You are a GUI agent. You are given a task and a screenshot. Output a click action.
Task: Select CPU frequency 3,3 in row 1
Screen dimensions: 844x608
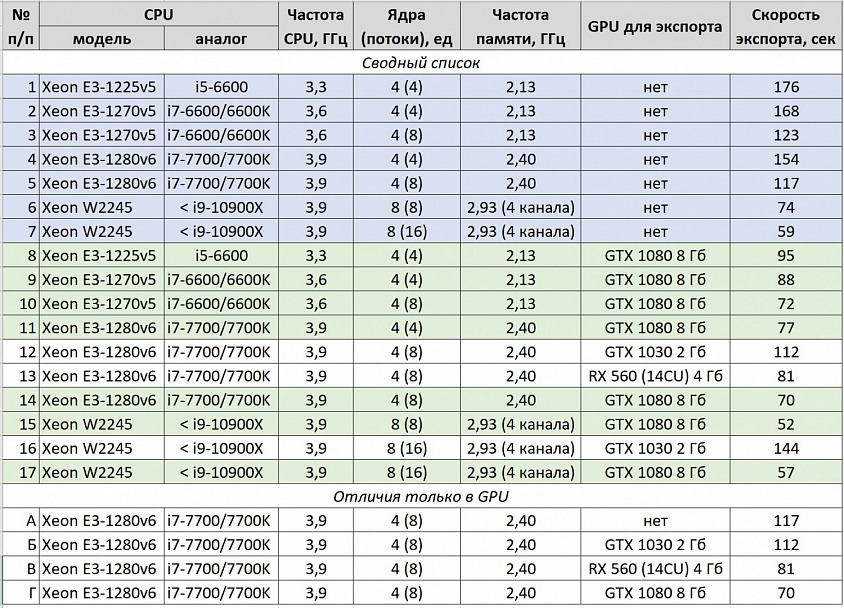[x=316, y=87]
